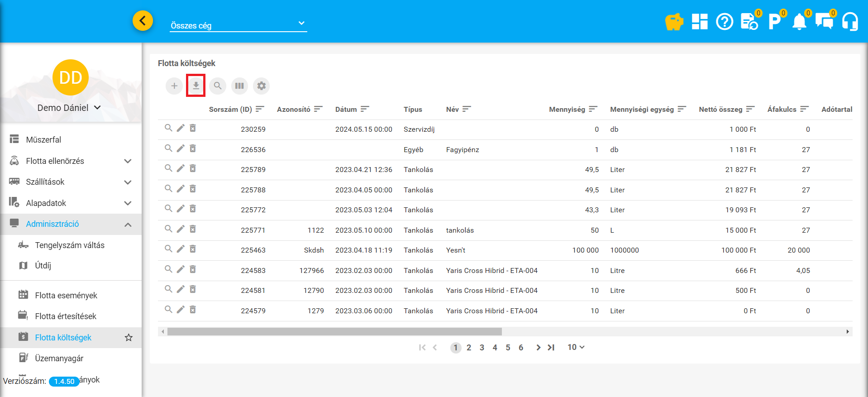Select Flotta események menu item
Image resolution: width=868 pixels, height=397 pixels.
[66, 296]
